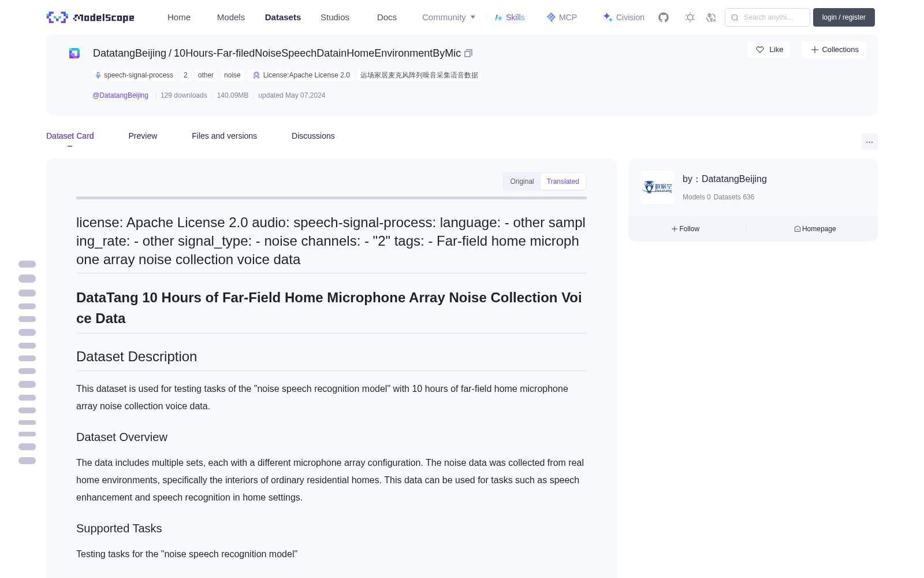Click the 'Dataset Description' heading
Viewport: 924px width, 578px height.
(136, 357)
